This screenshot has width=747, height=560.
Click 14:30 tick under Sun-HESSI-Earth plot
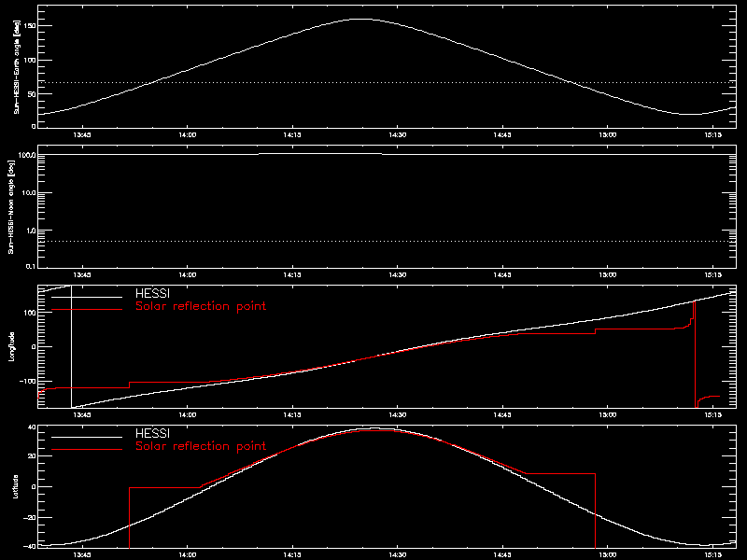coord(398,135)
